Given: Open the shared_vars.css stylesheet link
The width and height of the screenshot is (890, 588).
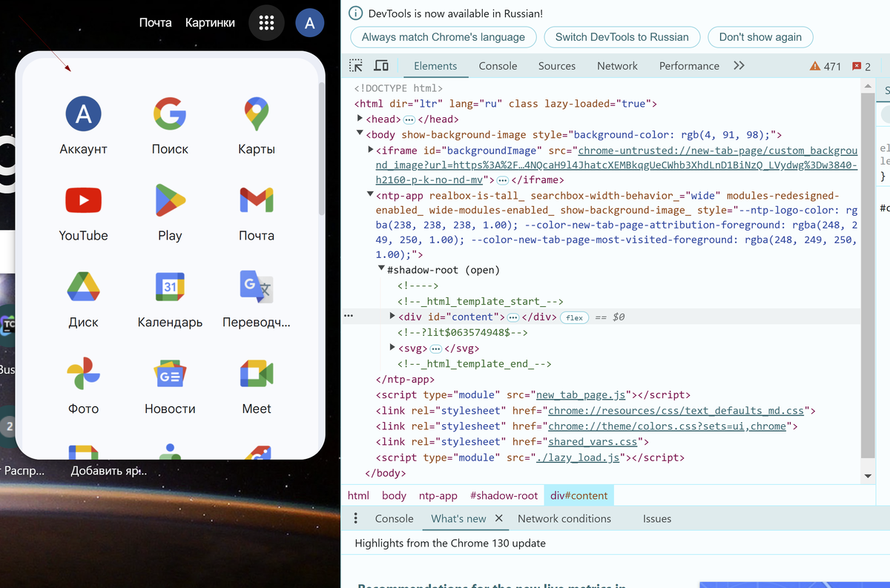Looking at the screenshot, I should 593,442.
